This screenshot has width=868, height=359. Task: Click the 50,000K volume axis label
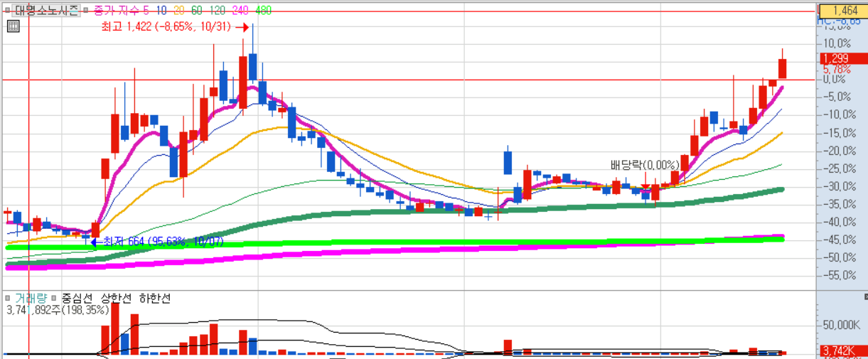(x=842, y=326)
